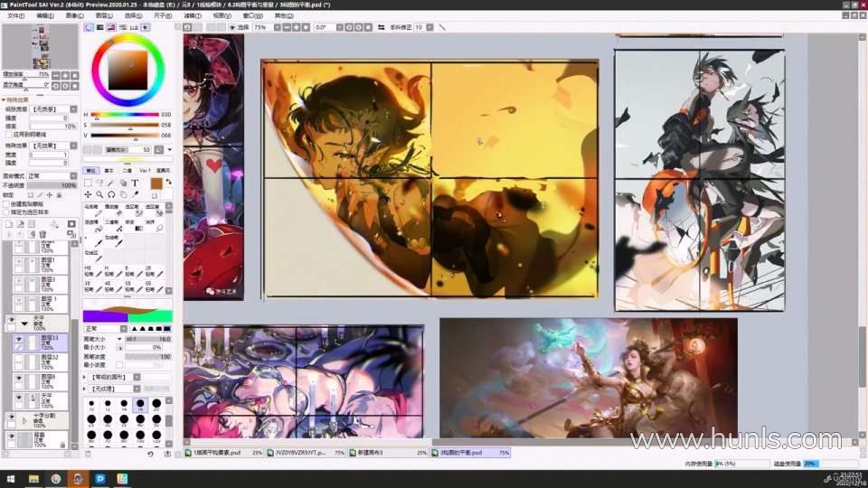Rotate view counterclockwise in navigator
Image resolution: width=868 pixels, height=488 pixels.
55,87
